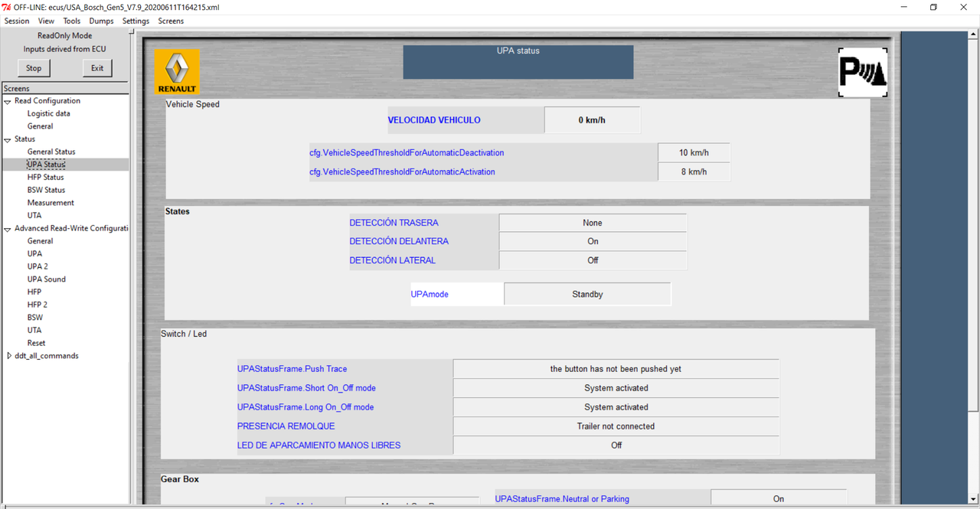Viewport: 980px width, 509px height.
Task: Click cfg.VehicleSpeedThresholdForAutomaticDeactivation label
Action: click(x=407, y=153)
